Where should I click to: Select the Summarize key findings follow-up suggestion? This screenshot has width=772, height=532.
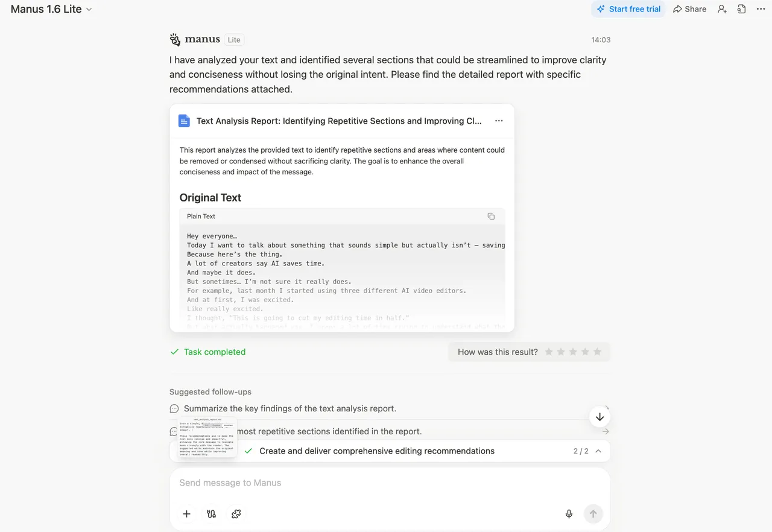coord(289,408)
